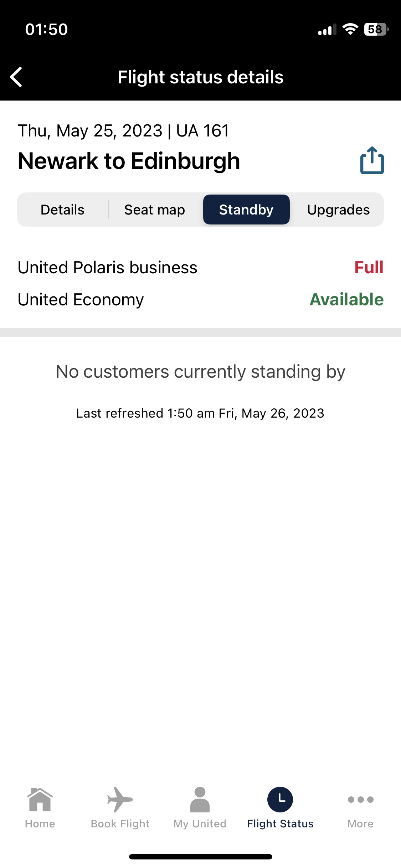This screenshot has width=401, height=868.
Task: Tap the battery indicator in status bar
Action: (376, 29)
